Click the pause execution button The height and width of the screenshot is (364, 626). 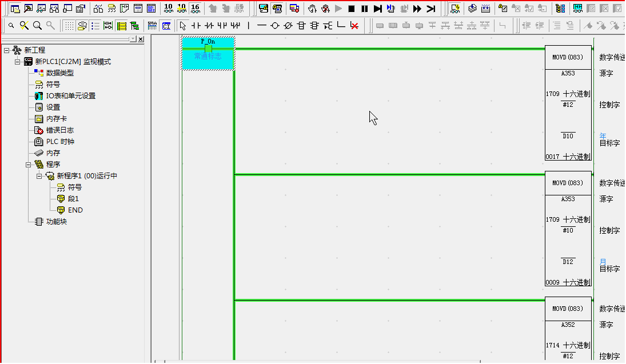tap(364, 9)
